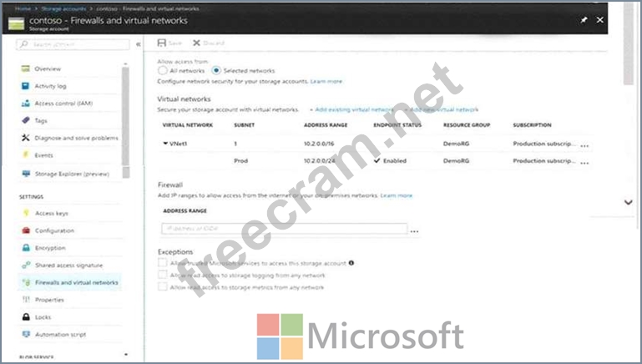This screenshot has width=642, height=364.
Task: Click the sidebar scroll down arrow
Action: click(x=126, y=355)
